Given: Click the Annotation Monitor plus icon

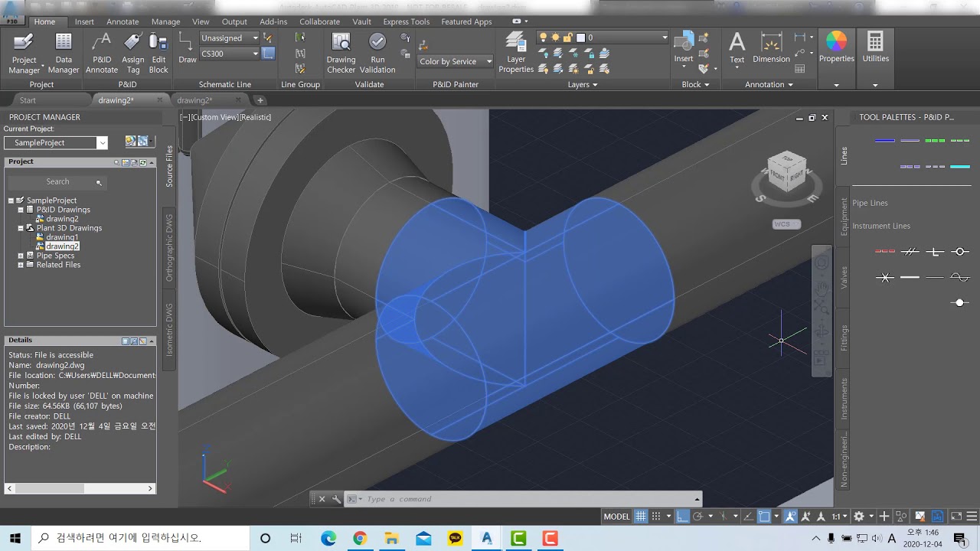Looking at the screenshot, I should click(884, 517).
